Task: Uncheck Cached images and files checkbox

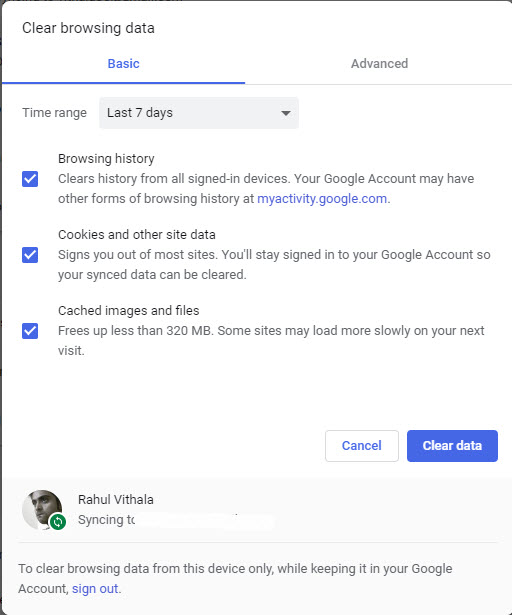Action: tap(30, 331)
